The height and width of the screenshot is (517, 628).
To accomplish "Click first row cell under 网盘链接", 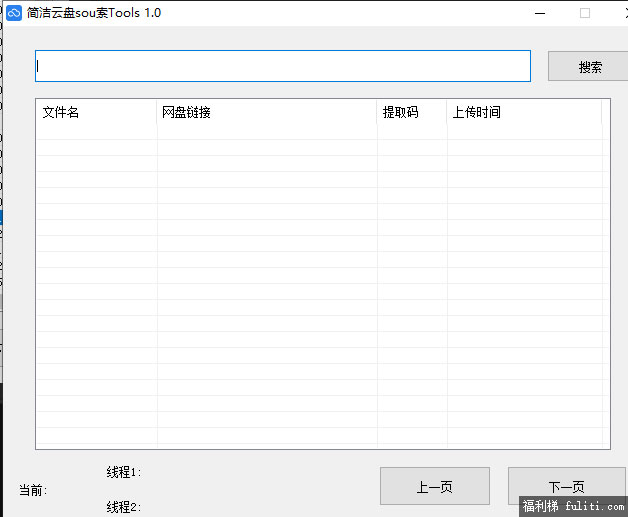I will point(267,132).
